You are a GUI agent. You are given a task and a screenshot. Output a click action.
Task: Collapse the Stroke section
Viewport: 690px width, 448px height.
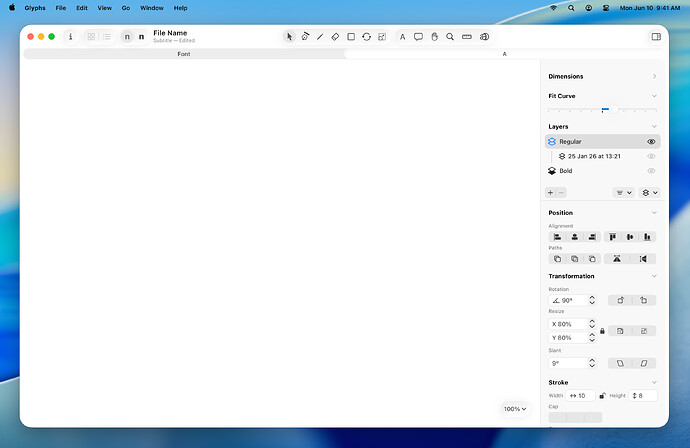654,382
